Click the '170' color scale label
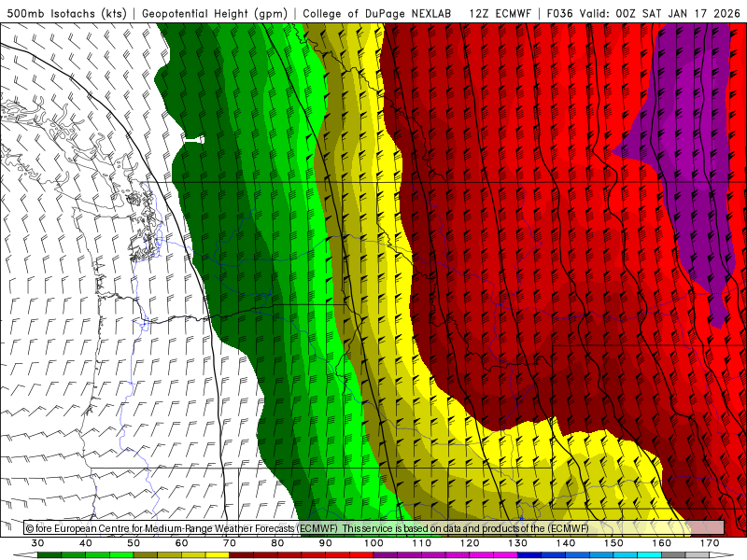Viewport: 747px width, 560px height. (x=710, y=543)
